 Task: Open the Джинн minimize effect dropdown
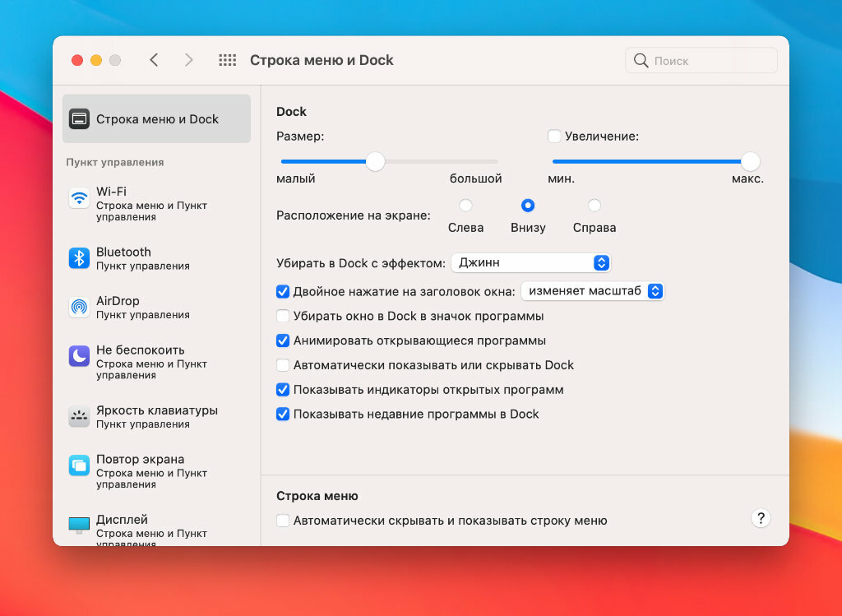pyautogui.click(x=530, y=262)
